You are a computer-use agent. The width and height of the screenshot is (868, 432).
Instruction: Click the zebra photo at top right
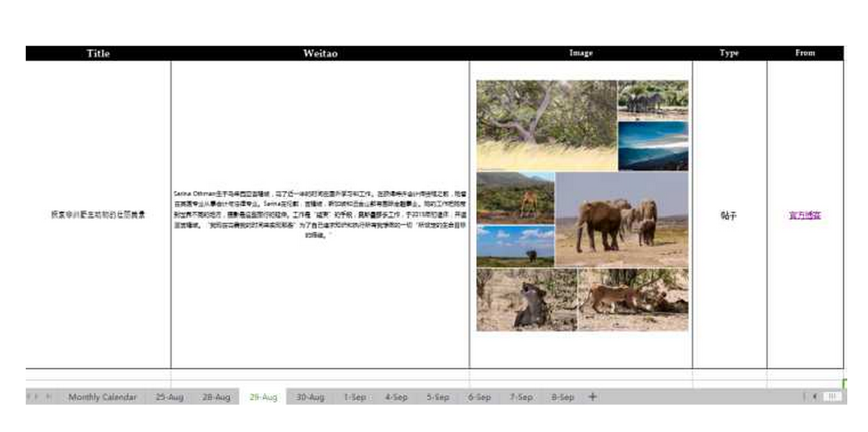click(652, 99)
